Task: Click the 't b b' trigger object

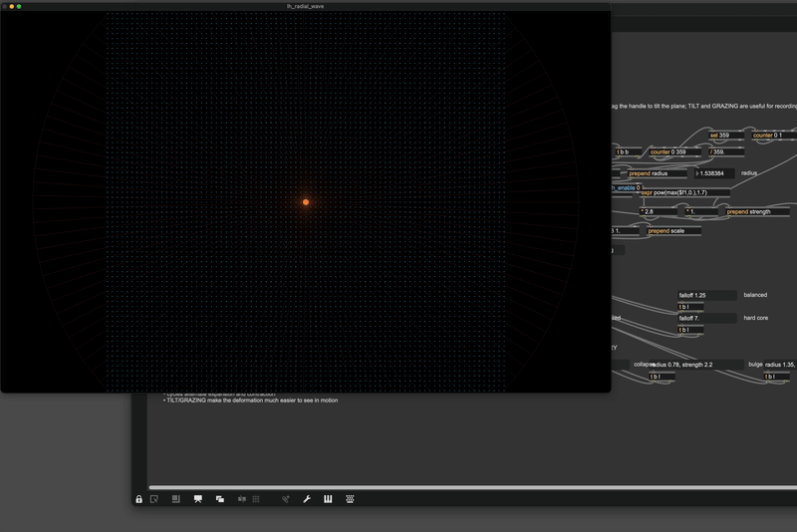Action: coord(628,151)
